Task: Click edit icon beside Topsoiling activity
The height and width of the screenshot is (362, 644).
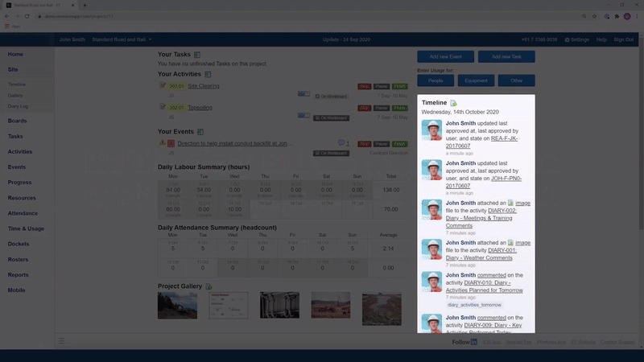Action: point(163,107)
